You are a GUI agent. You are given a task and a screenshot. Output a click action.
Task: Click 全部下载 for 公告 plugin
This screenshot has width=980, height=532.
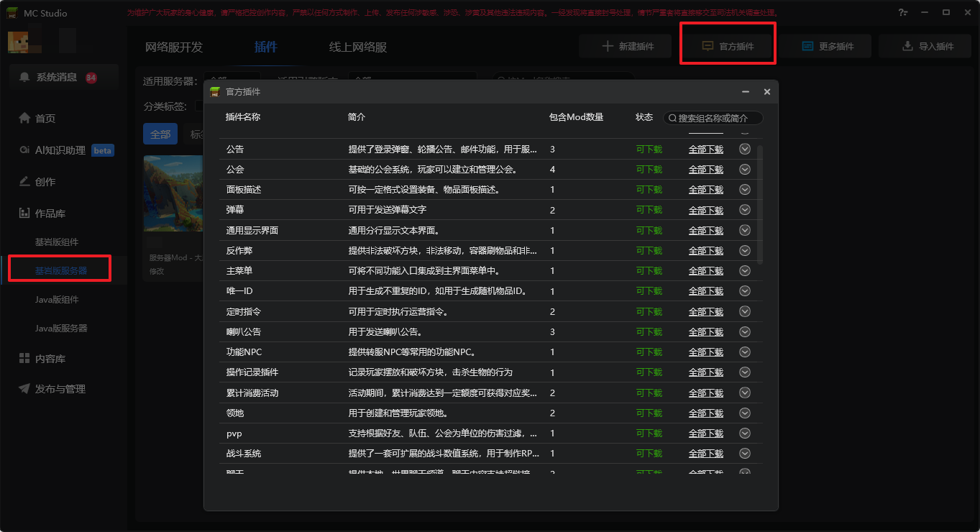(706, 150)
